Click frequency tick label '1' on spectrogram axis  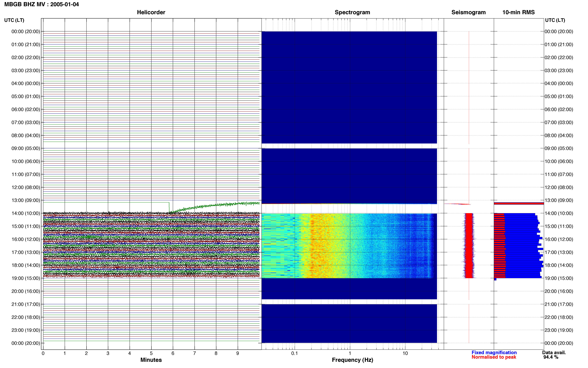tap(350, 353)
